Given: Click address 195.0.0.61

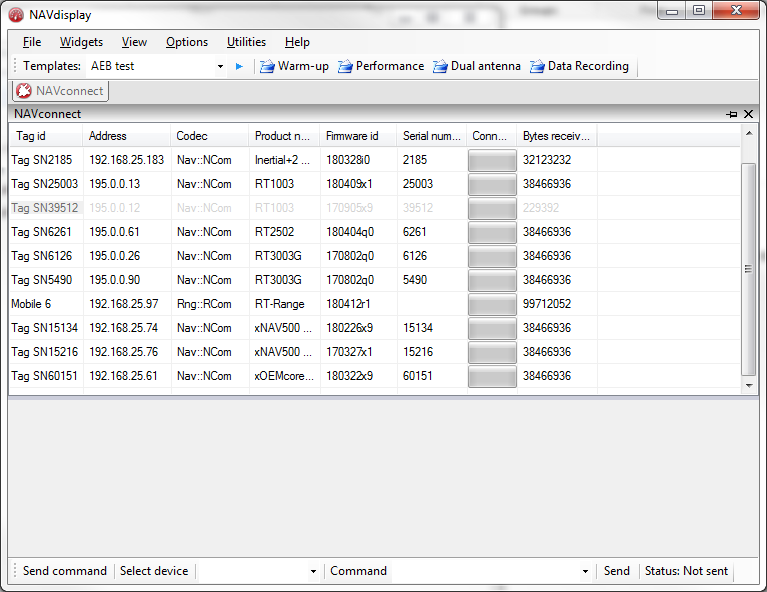Looking at the screenshot, I should pos(114,232).
